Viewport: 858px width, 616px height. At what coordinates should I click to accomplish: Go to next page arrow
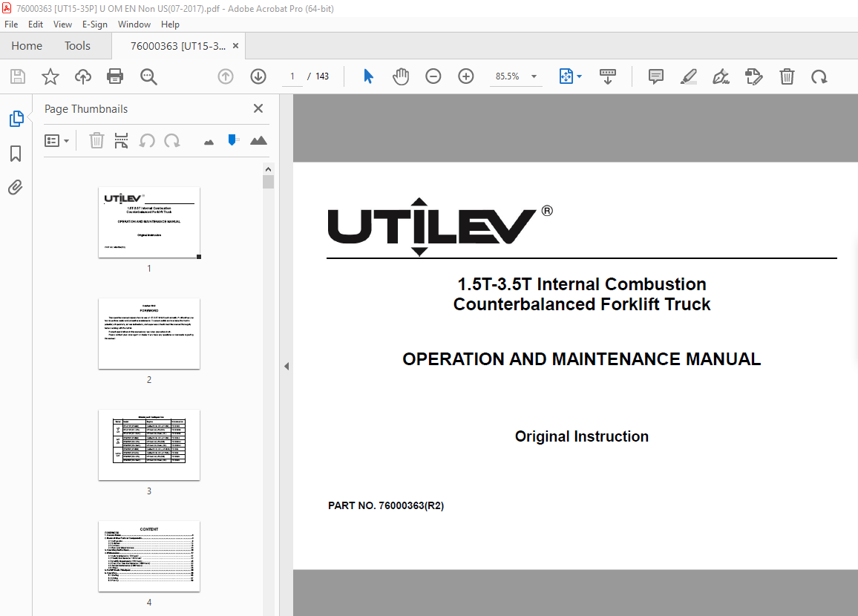pos(258,76)
